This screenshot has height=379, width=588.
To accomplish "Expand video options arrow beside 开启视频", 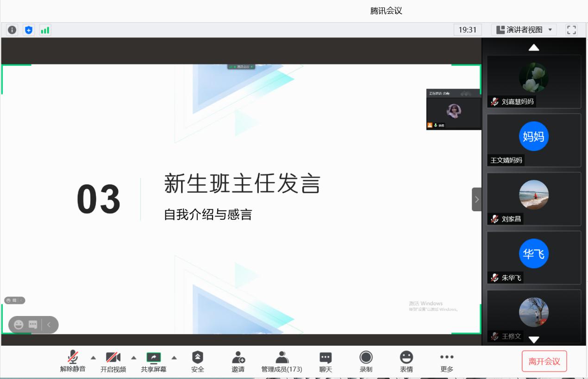I will pos(134,358).
